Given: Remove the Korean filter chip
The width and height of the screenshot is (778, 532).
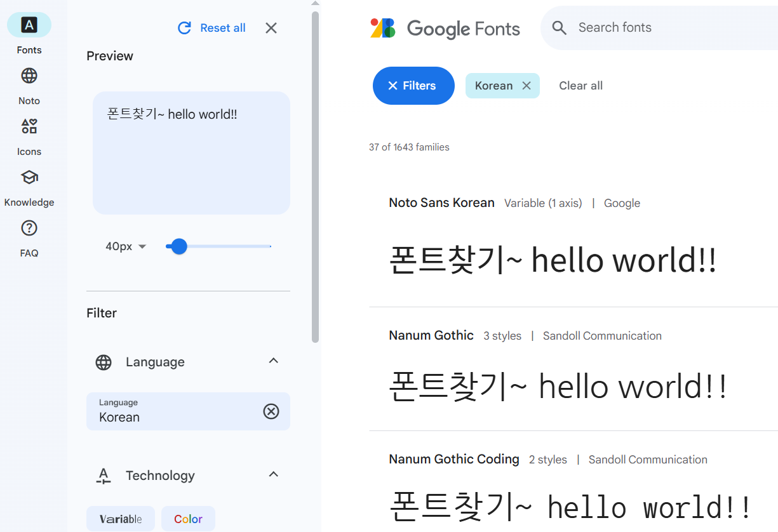Looking at the screenshot, I should (x=526, y=86).
